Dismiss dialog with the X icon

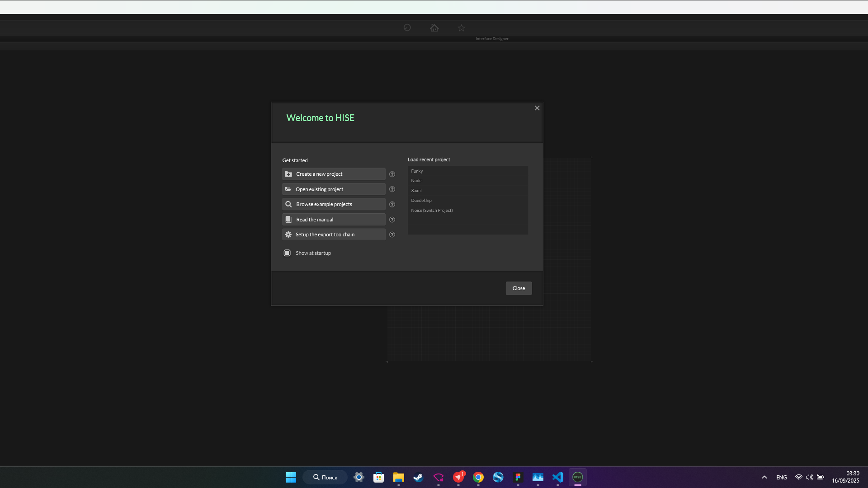[537, 108]
